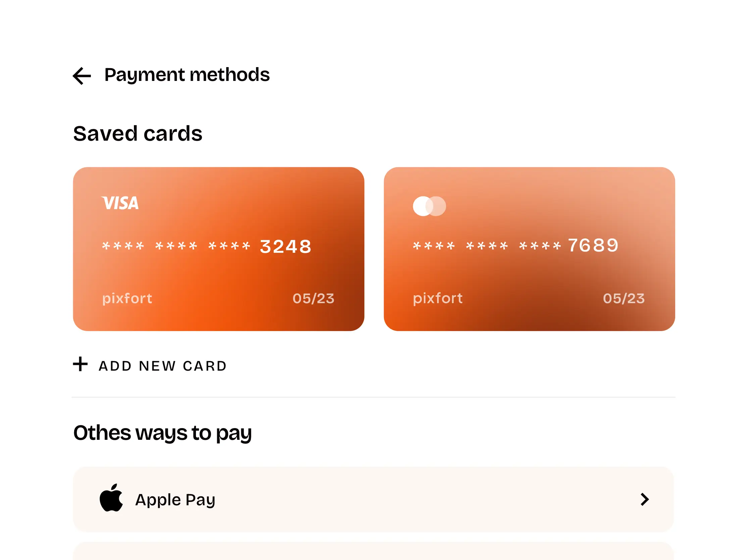Click the pixfort name on the Mastercard
The width and height of the screenshot is (747, 560).
point(438,298)
